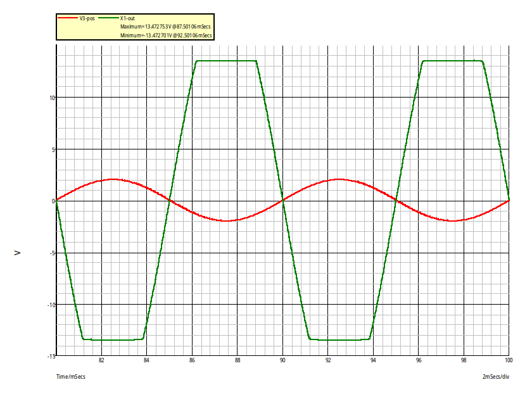Click the 86 x-axis tick label
The image size is (532, 399).
coord(192,360)
